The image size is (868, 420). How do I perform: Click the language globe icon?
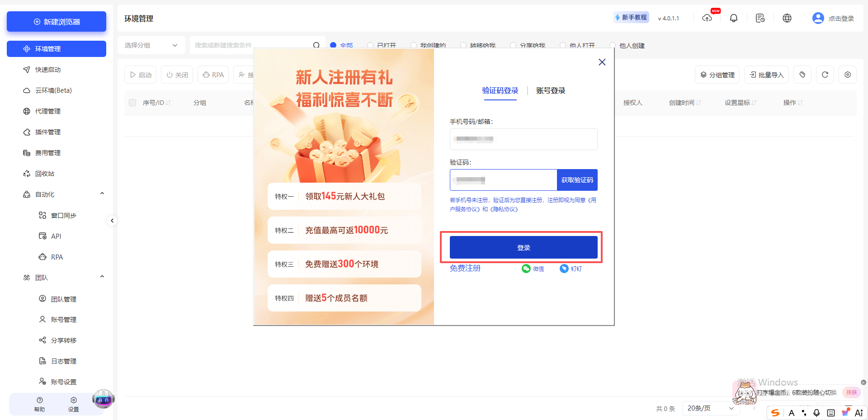(787, 18)
